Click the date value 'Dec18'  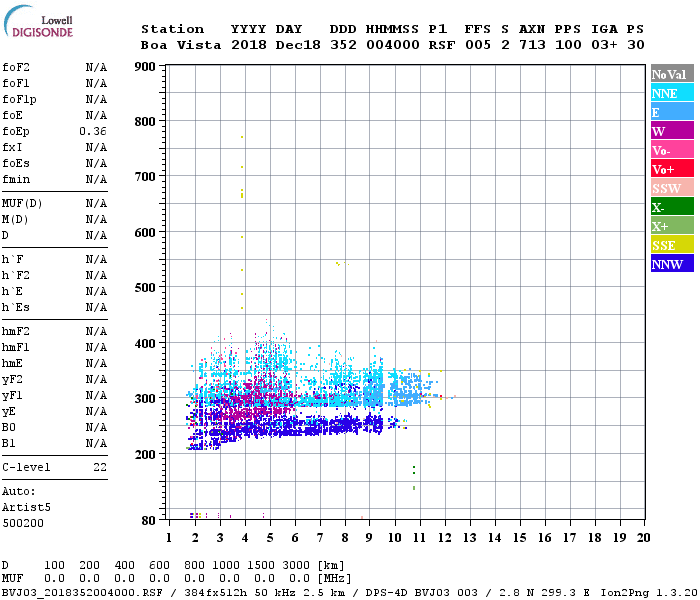[298, 45]
